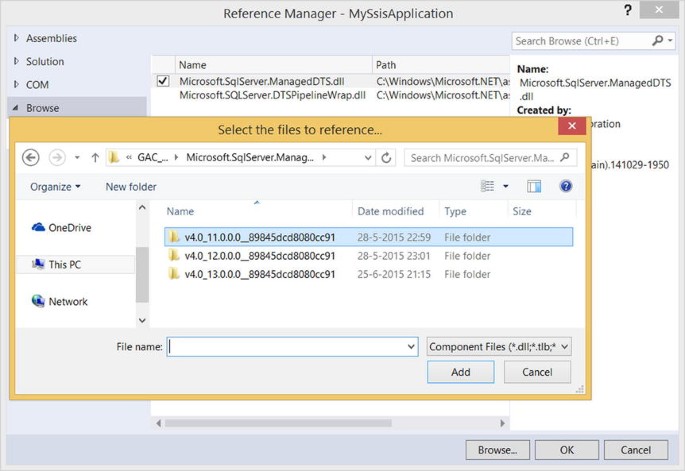Select folder v4.0_11.0.0.0__89845dcd8080cc91
685x471 pixels.
[x=368, y=237]
